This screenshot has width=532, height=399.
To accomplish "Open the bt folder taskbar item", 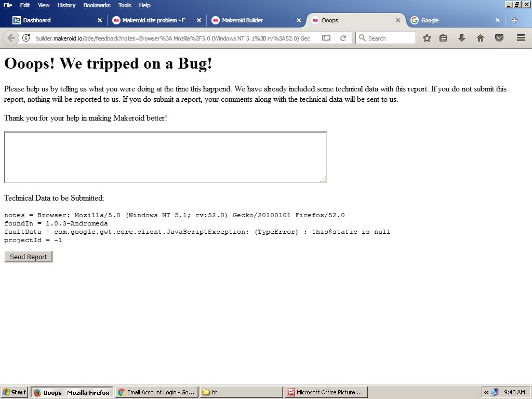I will tap(241, 392).
